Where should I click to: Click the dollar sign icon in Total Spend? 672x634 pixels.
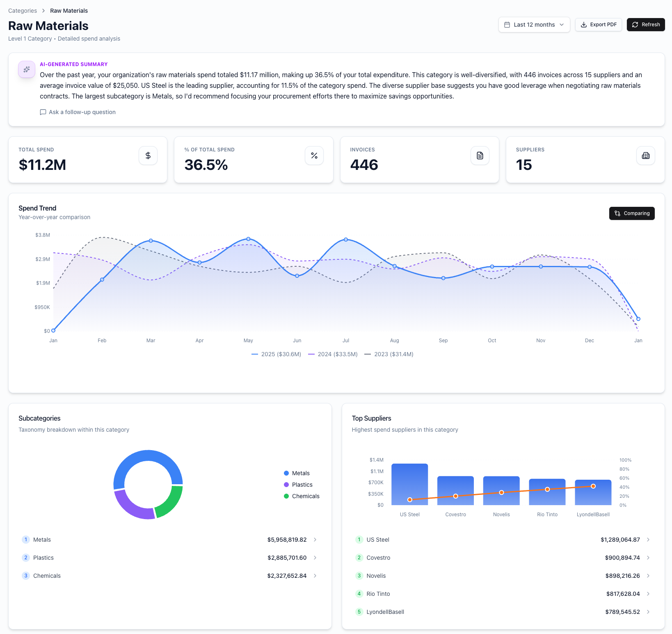click(148, 156)
